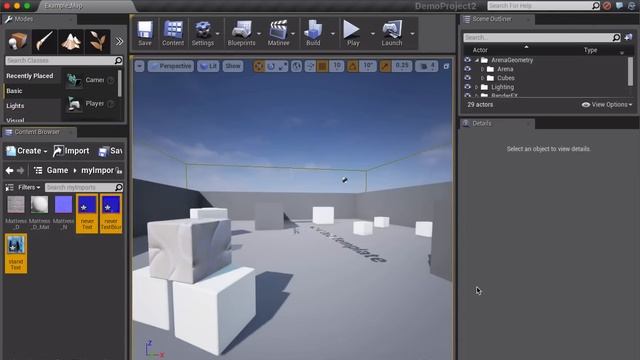This screenshot has width=640, height=360.
Task: Select the rotate transform gizmo icon
Action: (x=271, y=66)
